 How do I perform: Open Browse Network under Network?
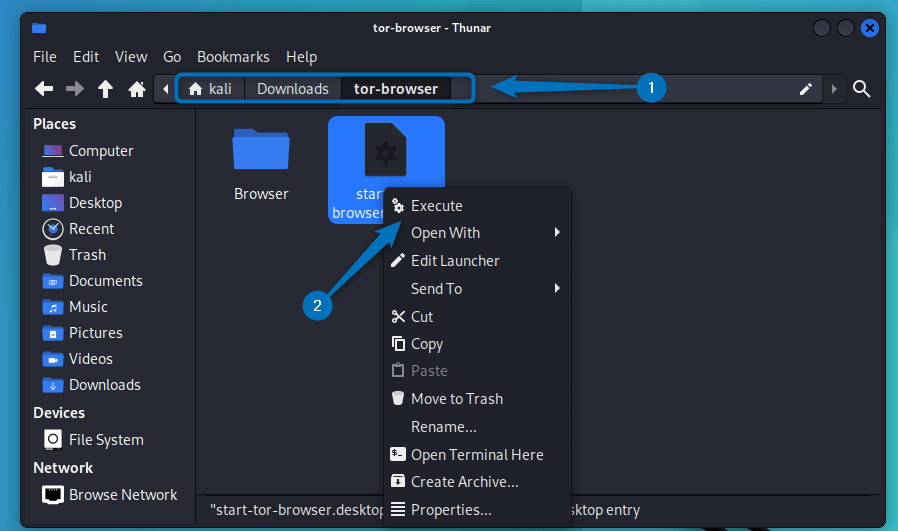(x=109, y=495)
